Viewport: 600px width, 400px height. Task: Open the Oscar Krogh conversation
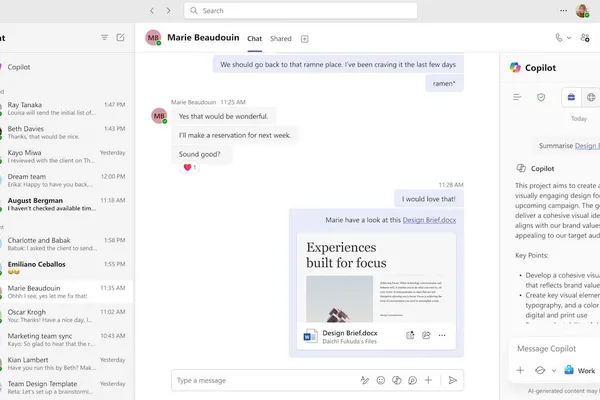[x=67, y=316]
